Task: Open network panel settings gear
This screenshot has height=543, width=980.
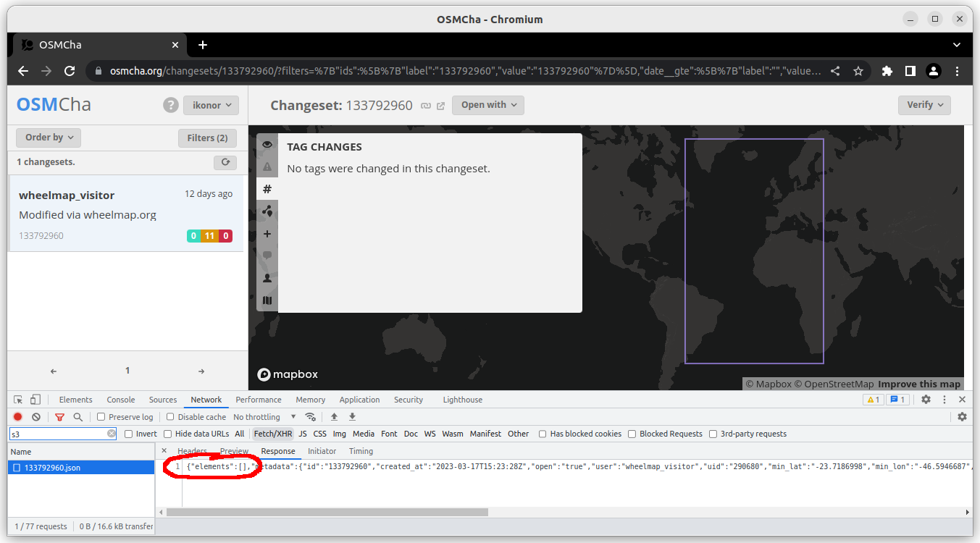Action: pos(962,417)
